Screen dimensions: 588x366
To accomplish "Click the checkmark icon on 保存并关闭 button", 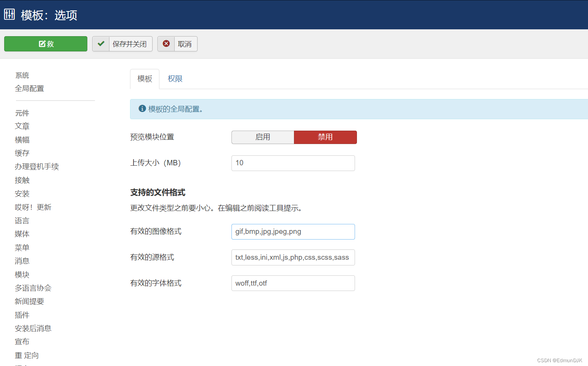I will pos(101,43).
